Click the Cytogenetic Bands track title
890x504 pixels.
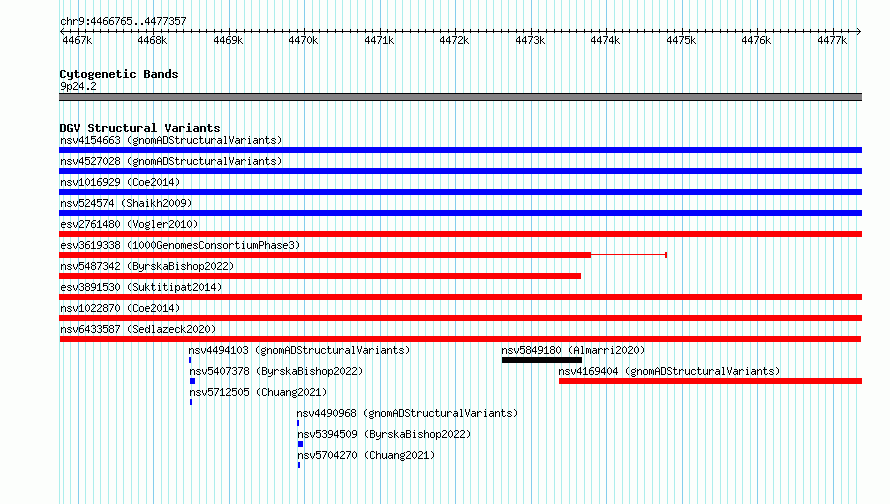click(119, 74)
